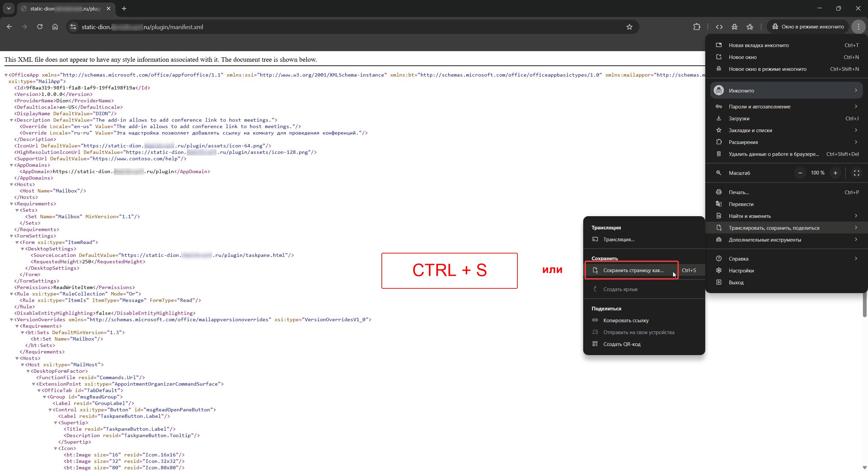Select 'Сохранить страницу как...' menu entry

(x=633, y=270)
